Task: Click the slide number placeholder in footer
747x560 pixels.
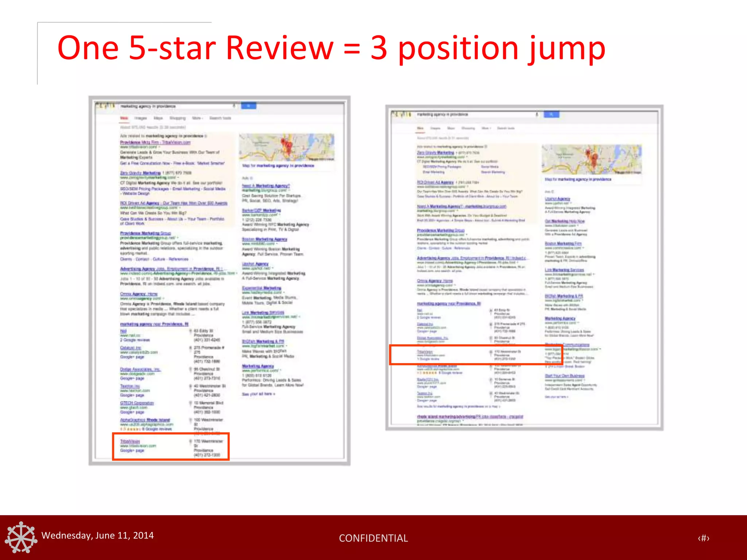Action: pos(704,538)
